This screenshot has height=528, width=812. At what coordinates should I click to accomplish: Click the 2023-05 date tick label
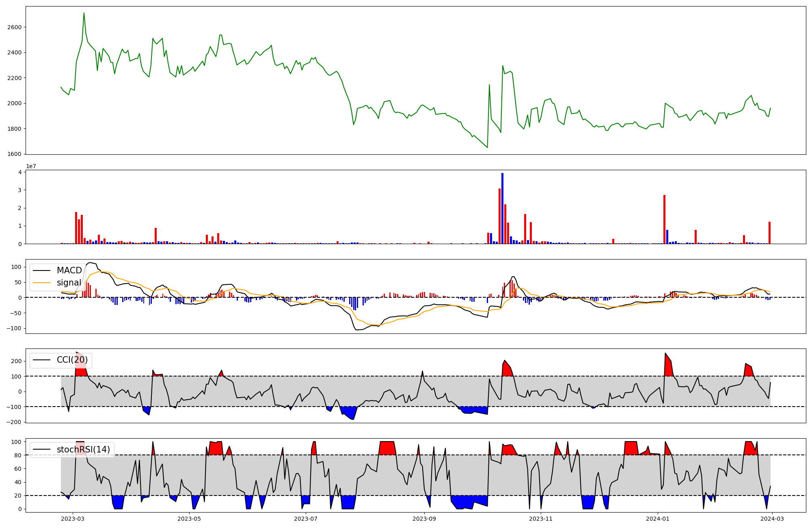(189, 519)
